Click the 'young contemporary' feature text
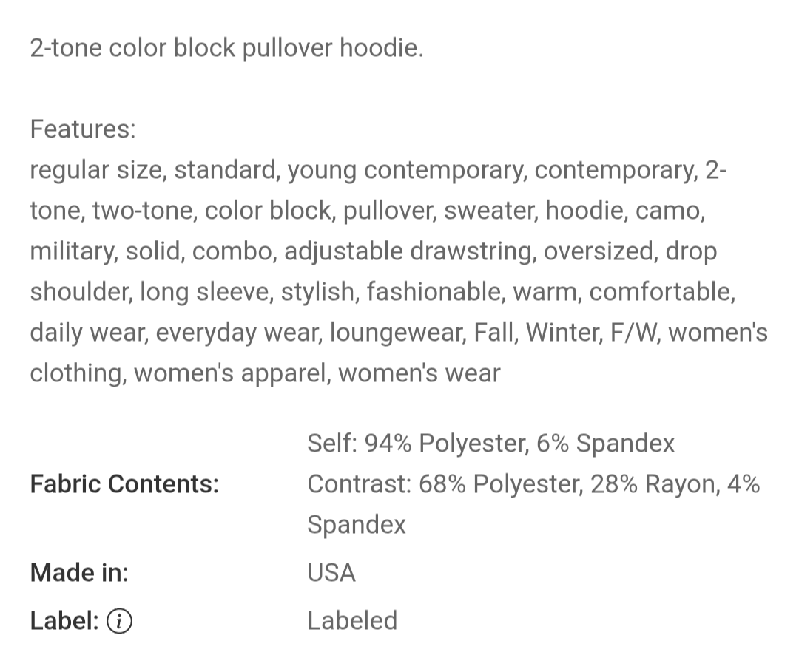The image size is (799, 672). click(406, 169)
